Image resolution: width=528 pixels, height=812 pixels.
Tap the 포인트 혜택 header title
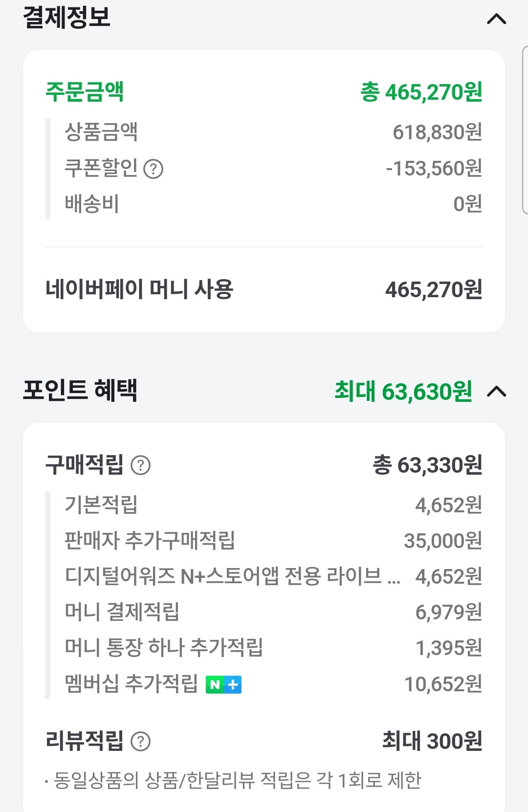tap(80, 391)
